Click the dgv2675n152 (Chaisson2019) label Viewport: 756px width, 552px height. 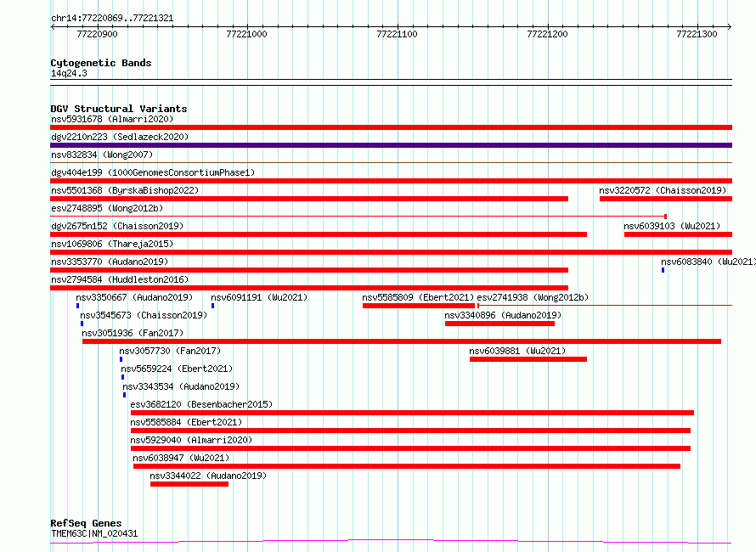[x=117, y=226]
